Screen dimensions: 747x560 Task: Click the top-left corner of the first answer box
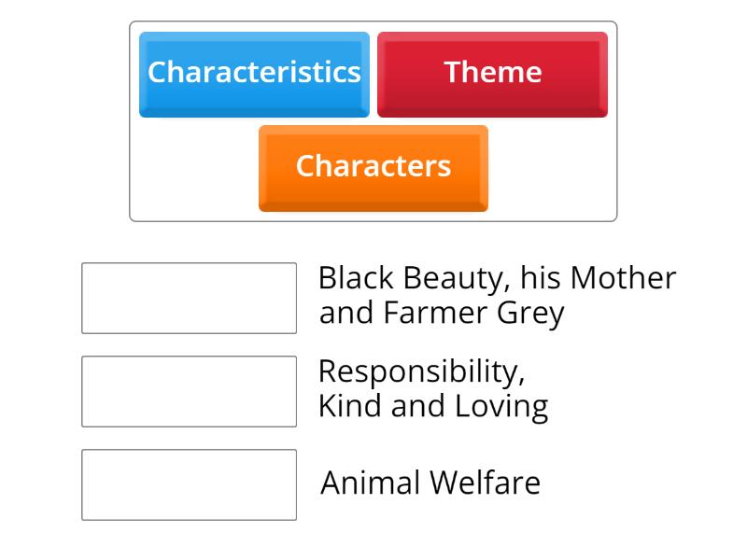(x=84, y=263)
